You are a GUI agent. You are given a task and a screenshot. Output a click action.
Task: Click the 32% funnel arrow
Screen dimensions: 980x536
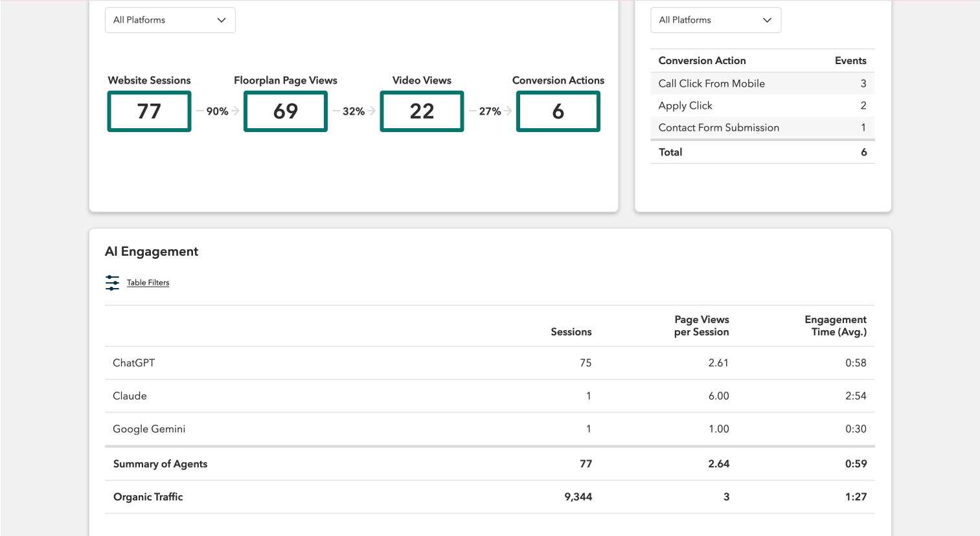(x=354, y=111)
